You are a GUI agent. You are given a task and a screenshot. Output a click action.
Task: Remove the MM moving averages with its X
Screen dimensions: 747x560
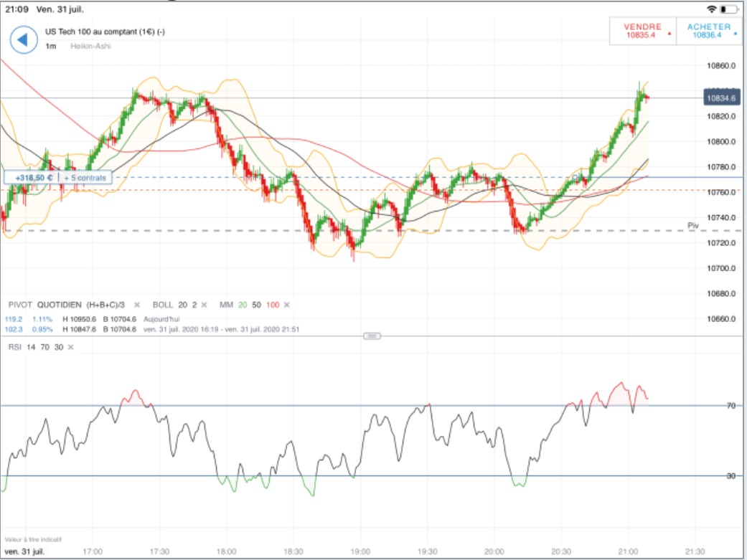click(x=287, y=305)
